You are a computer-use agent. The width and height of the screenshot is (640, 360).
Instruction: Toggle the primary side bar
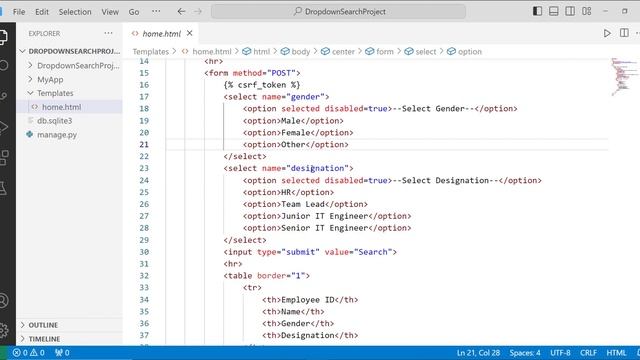(537, 11)
